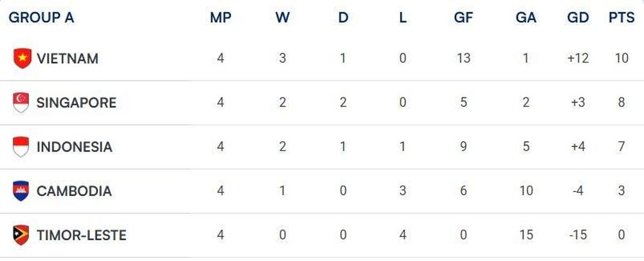Click the GROUP A heading
The image size is (644, 261).
click(41, 17)
